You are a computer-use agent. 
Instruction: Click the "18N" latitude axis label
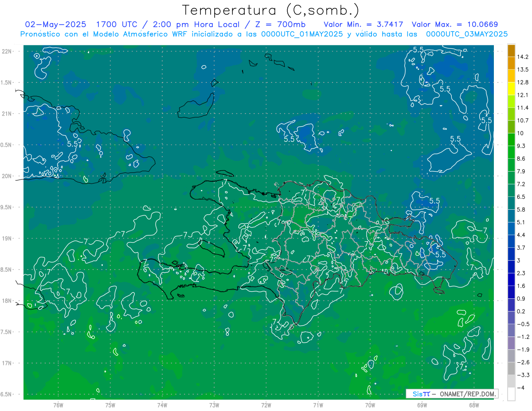coord(7,301)
